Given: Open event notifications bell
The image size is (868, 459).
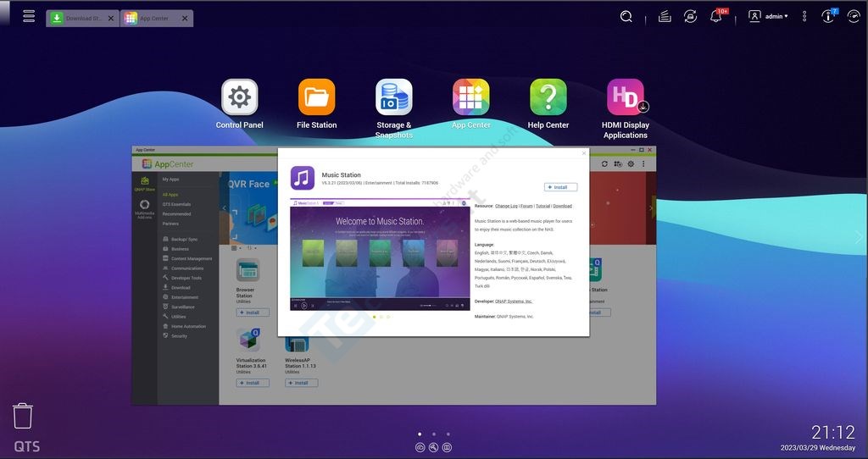Looking at the screenshot, I should click(717, 16).
